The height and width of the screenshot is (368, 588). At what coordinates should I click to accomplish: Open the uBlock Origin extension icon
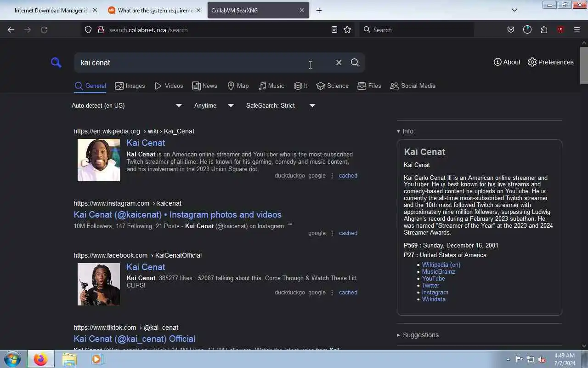(x=560, y=30)
